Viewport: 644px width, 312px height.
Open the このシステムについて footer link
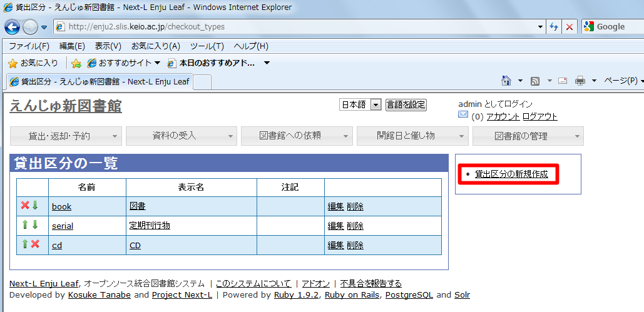coord(253,283)
